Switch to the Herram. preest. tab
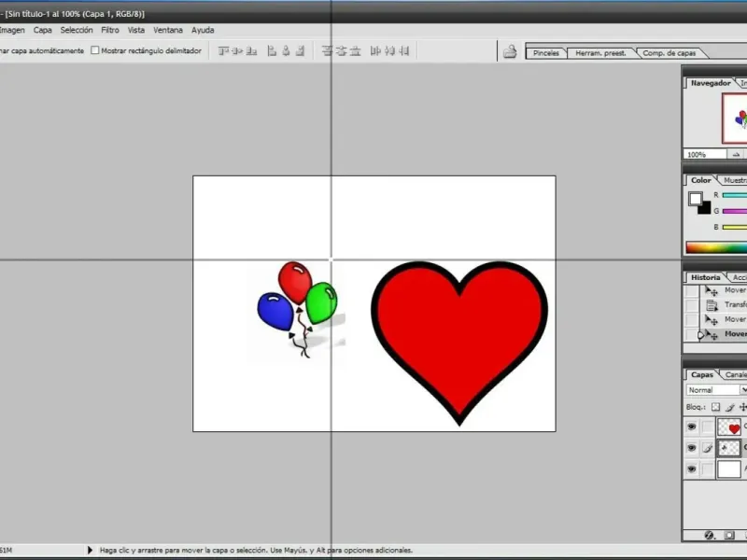This screenshot has height=560, width=747. coord(600,53)
